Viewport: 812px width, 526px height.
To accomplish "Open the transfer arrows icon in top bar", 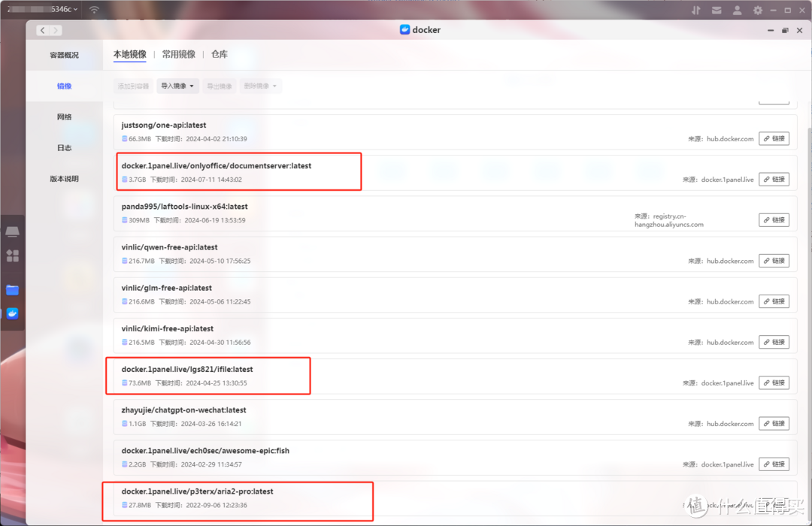I will click(x=695, y=11).
